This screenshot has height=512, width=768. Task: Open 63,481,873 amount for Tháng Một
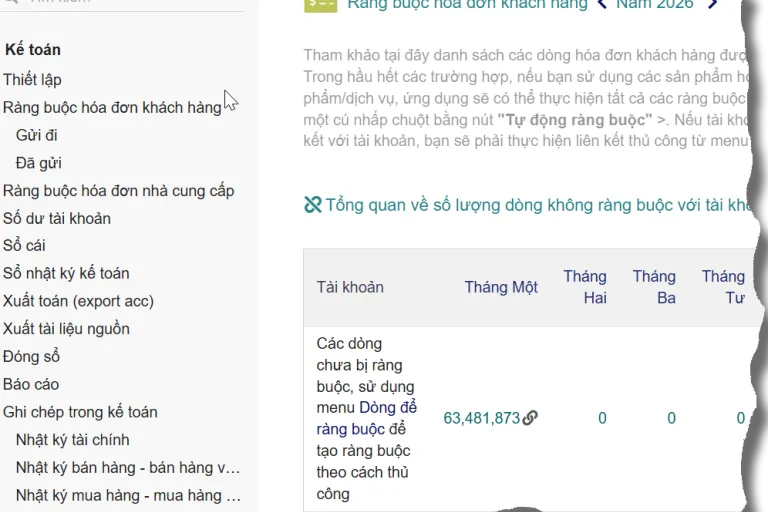[x=481, y=418]
